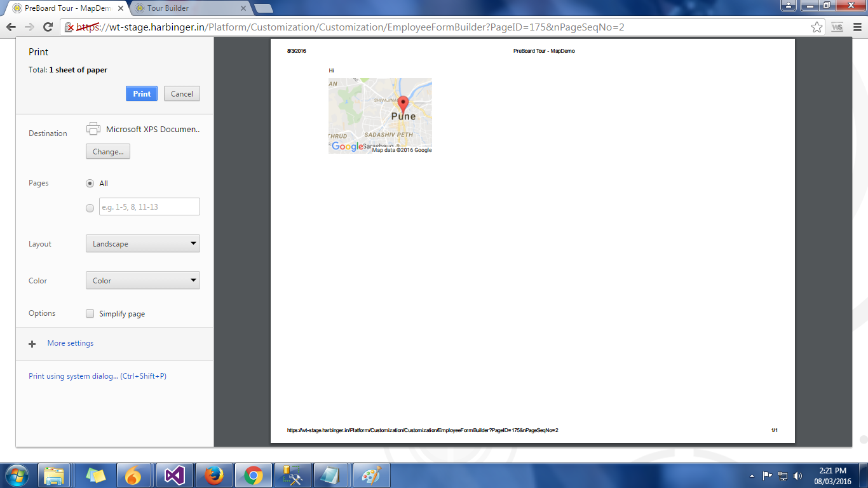Open the Chrome hamburger menu

[x=856, y=27]
